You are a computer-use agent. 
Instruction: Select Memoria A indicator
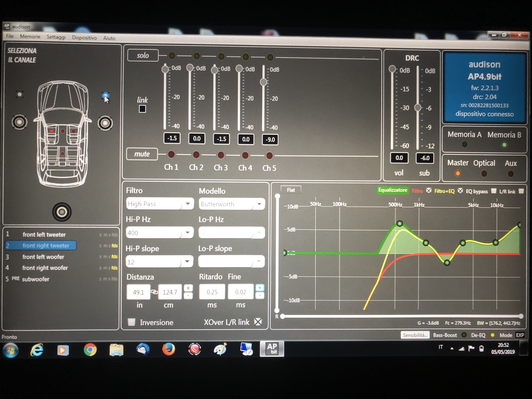(x=465, y=144)
